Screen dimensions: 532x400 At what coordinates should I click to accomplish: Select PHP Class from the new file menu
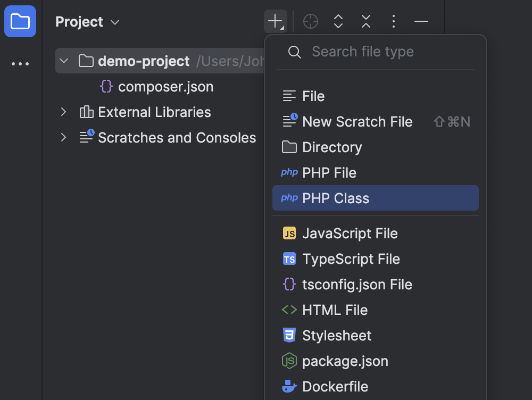[x=335, y=197]
